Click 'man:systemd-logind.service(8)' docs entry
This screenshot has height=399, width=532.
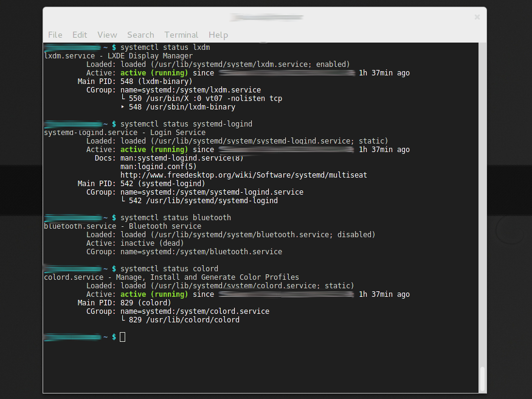tap(182, 158)
